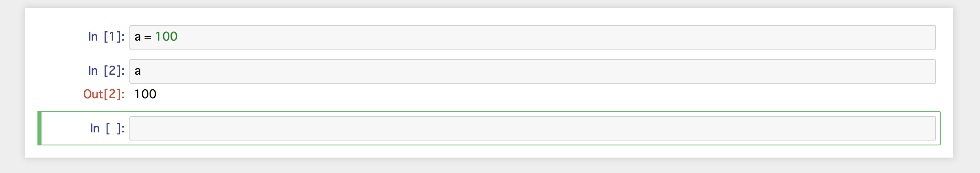Click the In [1]: prompt label

click(x=106, y=37)
